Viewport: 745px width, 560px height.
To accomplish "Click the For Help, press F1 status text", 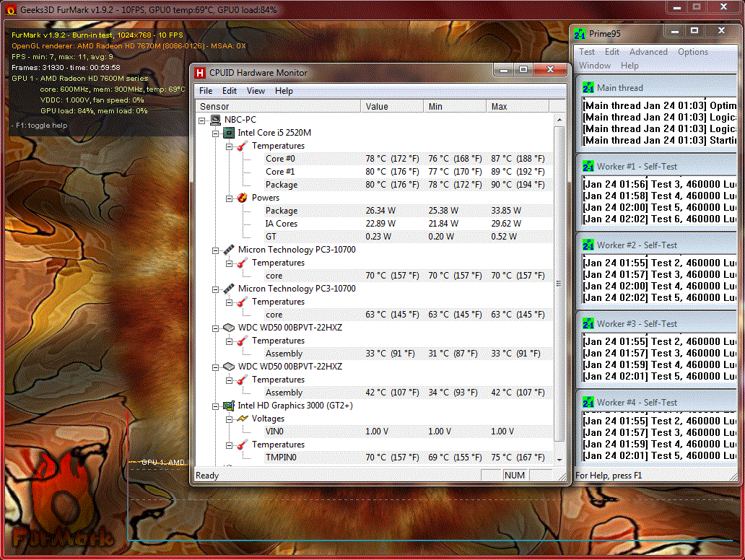I will (609, 476).
